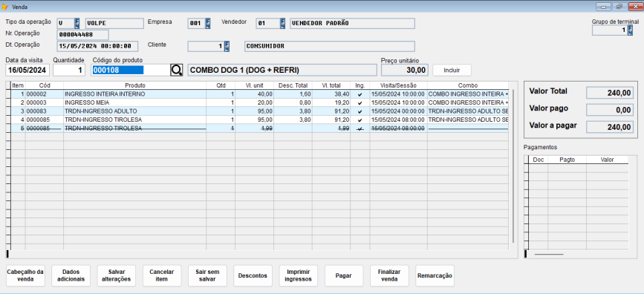Toggle Ing. checkmark for TRDN-INGRESSO ADULTO row

(360, 111)
